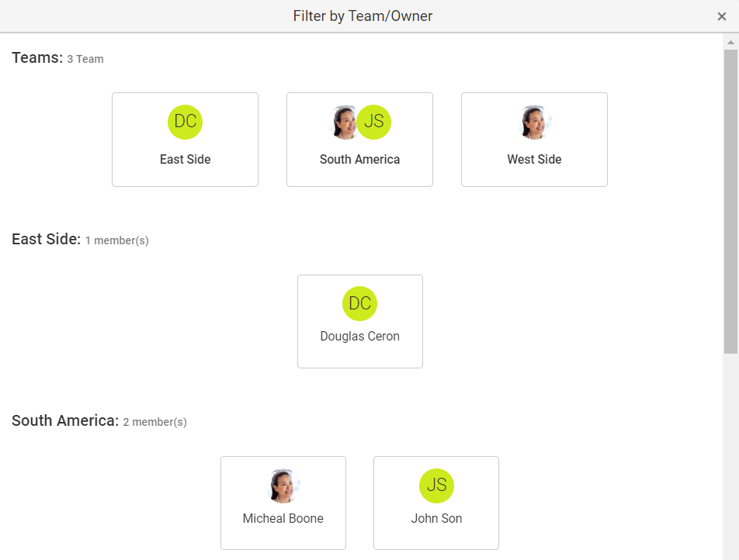Screen dimensions: 739x560
Task: Click the photo avatar in West Side team card
Action: [x=534, y=122]
